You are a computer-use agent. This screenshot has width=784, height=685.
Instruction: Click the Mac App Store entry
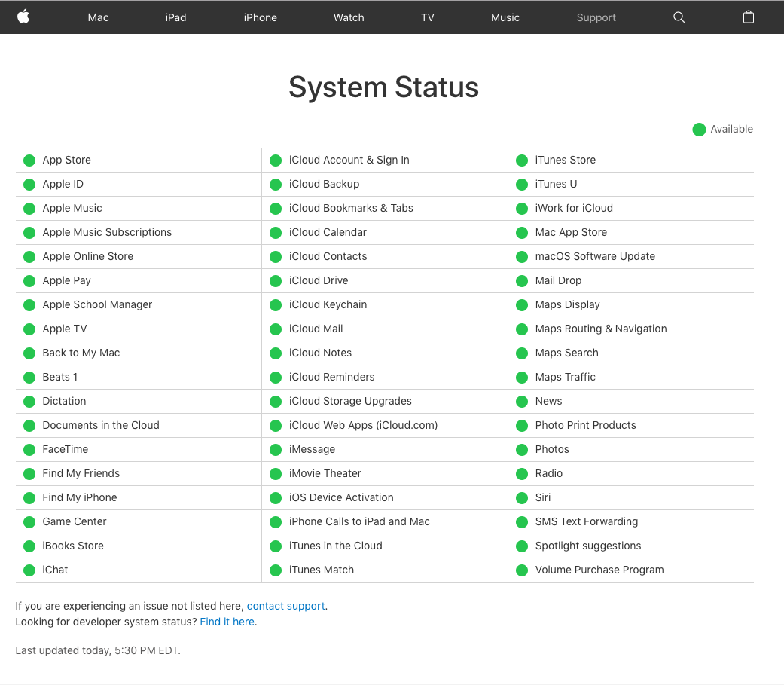tap(571, 232)
